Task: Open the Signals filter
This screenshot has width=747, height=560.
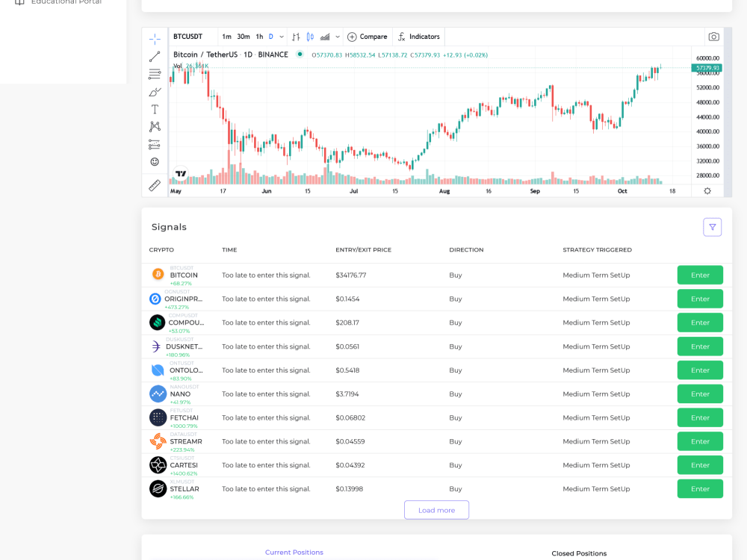Action: tap(712, 227)
